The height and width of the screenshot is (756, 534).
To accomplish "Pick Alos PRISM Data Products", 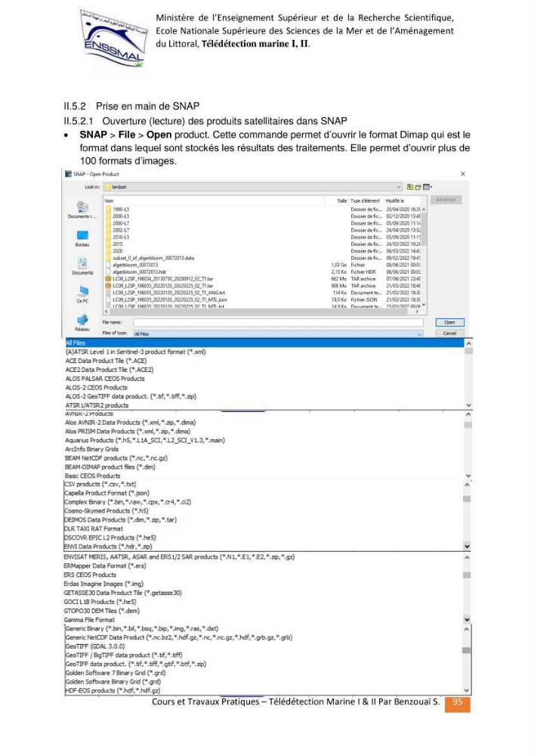I will pyautogui.click(x=128, y=432).
